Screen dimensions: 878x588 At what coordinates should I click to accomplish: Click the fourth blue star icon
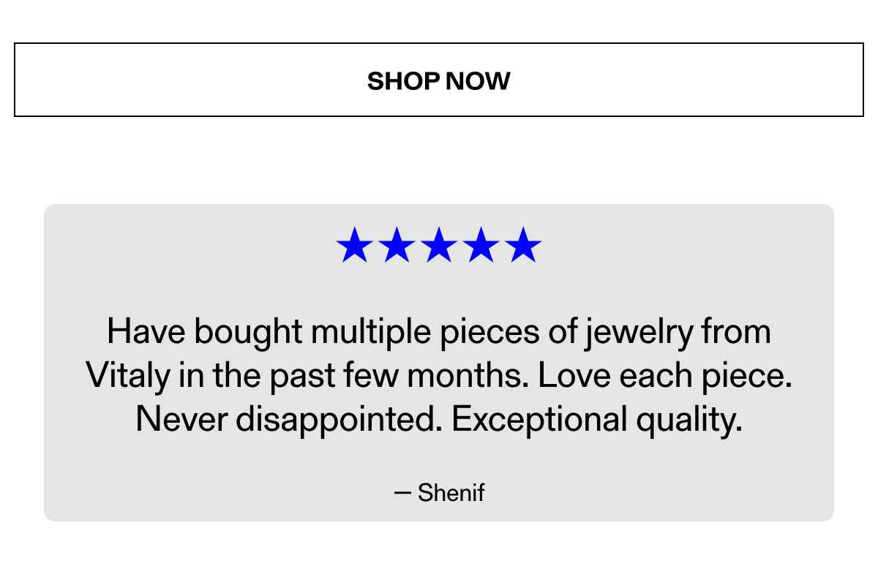point(482,246)
